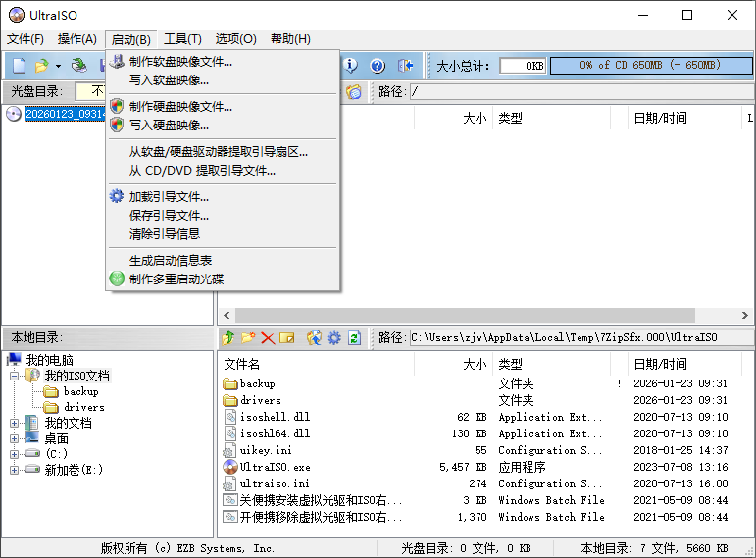The height and width of the screenshot is (558, 756).
Task: Click the 0% of CD 650MB capacity bar
Action: click(x=650, y=65)
